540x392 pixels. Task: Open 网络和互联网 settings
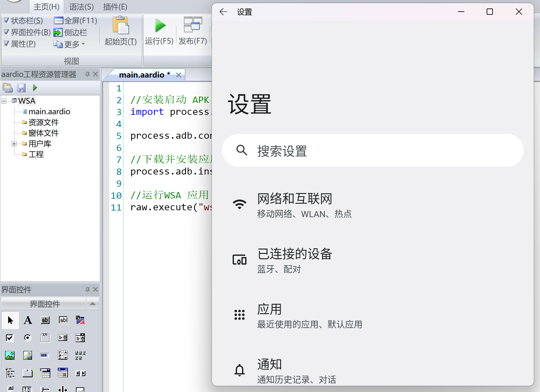[x=294, y=205]
